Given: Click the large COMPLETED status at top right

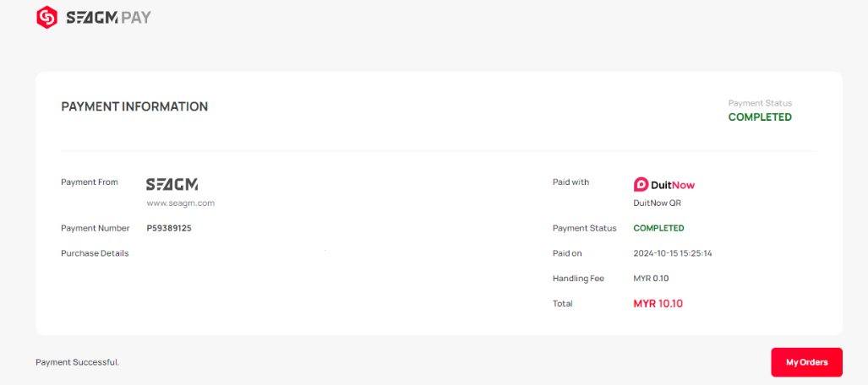Looking at the screenshot, I should 760,117.
